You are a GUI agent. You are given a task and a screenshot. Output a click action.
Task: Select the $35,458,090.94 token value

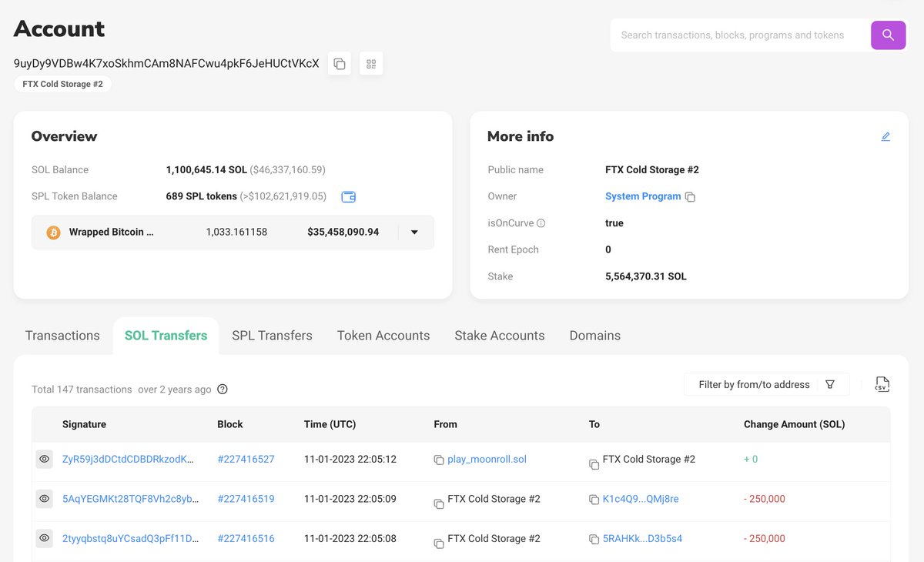point(343,232)
